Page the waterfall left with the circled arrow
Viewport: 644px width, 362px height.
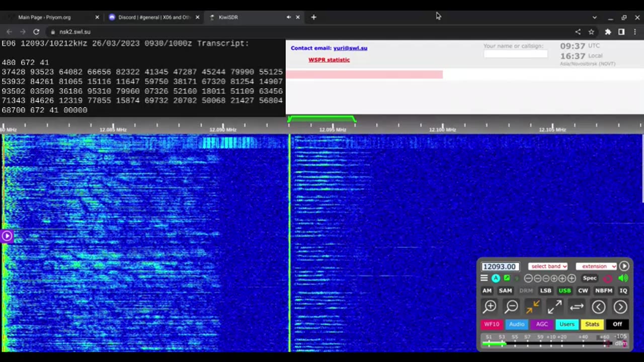[x=599, y=307]
